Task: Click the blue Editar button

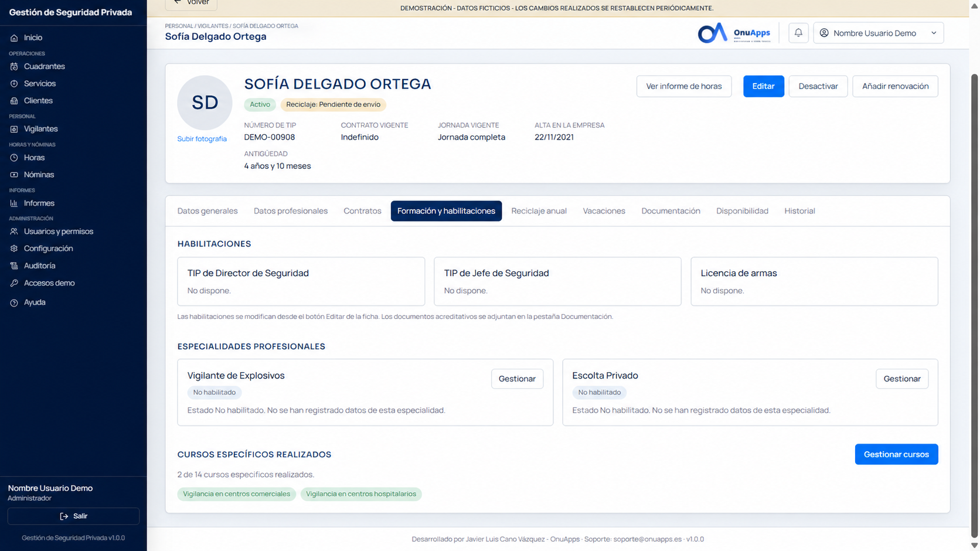Action: coord(763,86)
